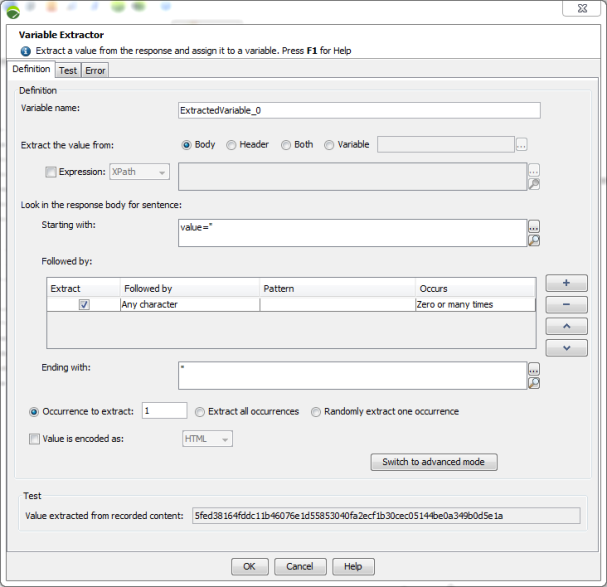Click the Ending with text field
Image resolution: width=607 pixels, height=587 pixels.
(x=353, y=376)
